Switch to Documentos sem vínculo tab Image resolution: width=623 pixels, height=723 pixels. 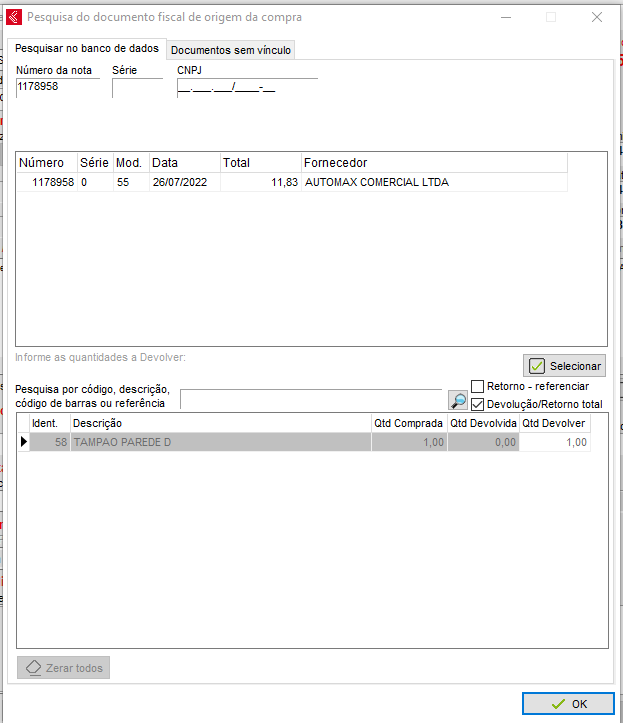click(231, 50)
